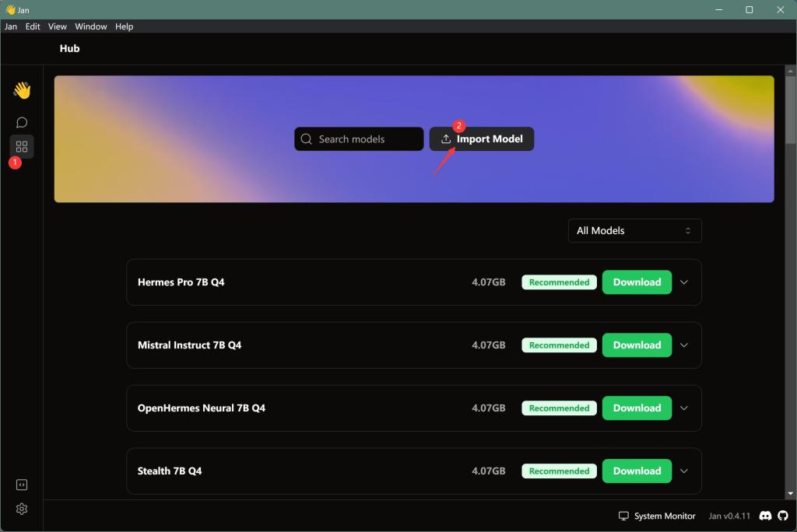The height and width of the screenshot is (532, 797).
Task: Open the chat threads icon in sidebar
Action: [x=21, y=122]
